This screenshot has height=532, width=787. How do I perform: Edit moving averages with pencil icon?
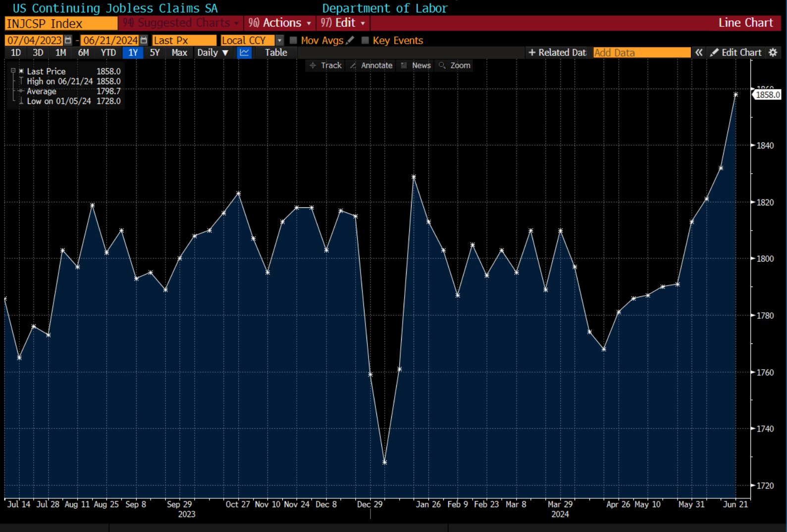tap(350, 40)
